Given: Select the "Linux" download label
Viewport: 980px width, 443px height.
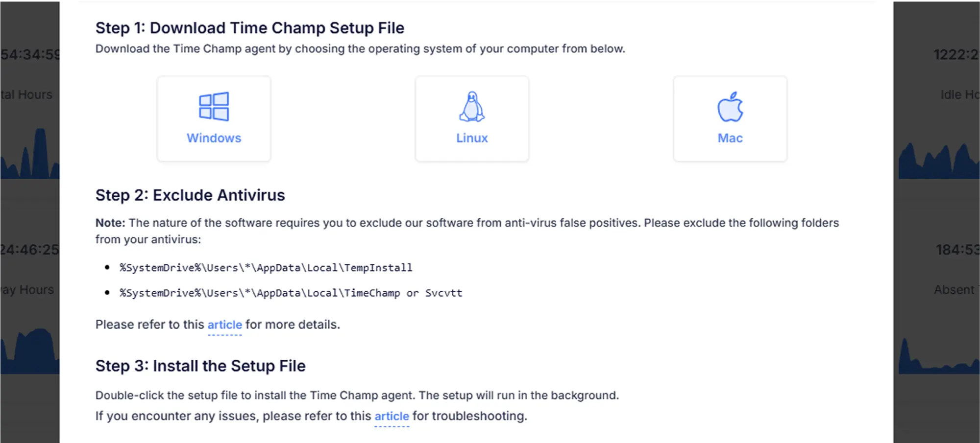Looking at the screenshot, I should tap(472, 138).
